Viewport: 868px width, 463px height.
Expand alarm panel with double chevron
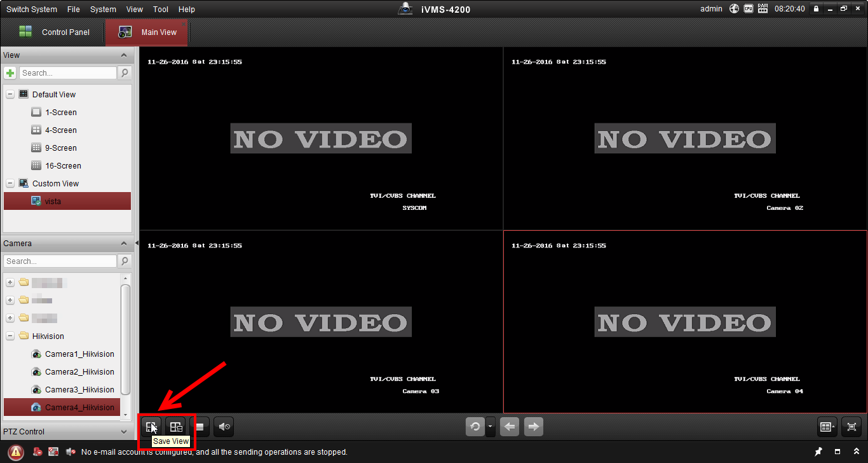[x=857, y=452]
